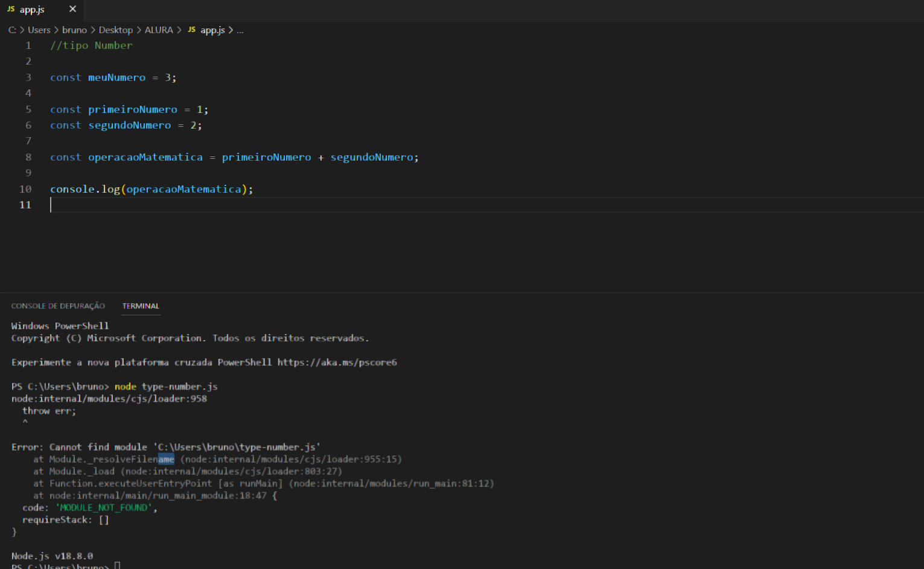The image size is (924, 569).
Task: Click segundoNumero operand on line 8
Action: point(372,157)
